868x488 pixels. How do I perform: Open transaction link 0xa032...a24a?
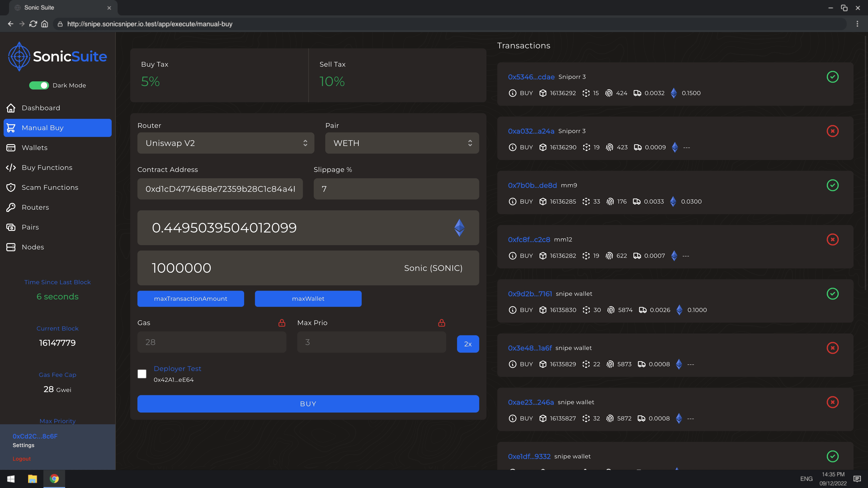pos(531,131)
